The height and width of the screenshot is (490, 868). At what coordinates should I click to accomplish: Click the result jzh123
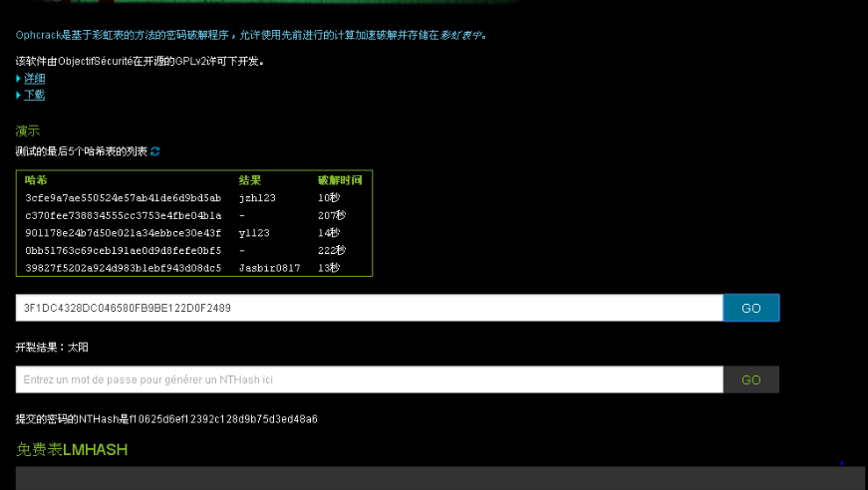click(x=257, y=198)
